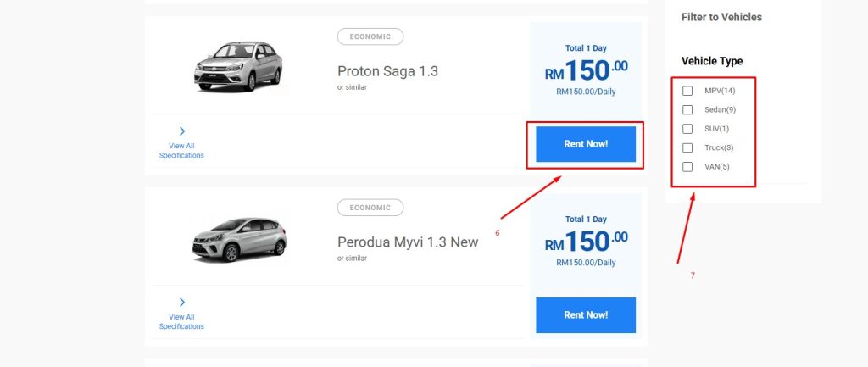Tick the MPV vehicle type checkbox
868x367 pixels.
pyautogui.click(x=687, y=91)
